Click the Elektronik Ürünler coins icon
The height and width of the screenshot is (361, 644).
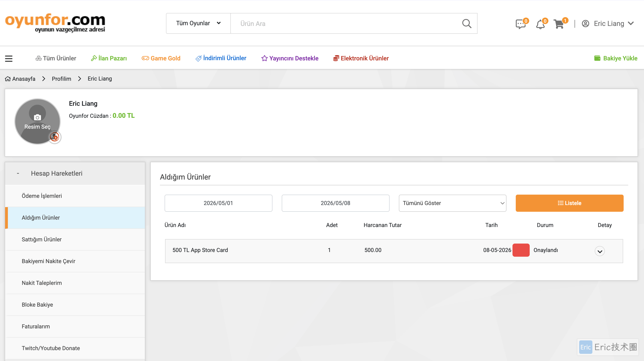click(x=336, y=58)
